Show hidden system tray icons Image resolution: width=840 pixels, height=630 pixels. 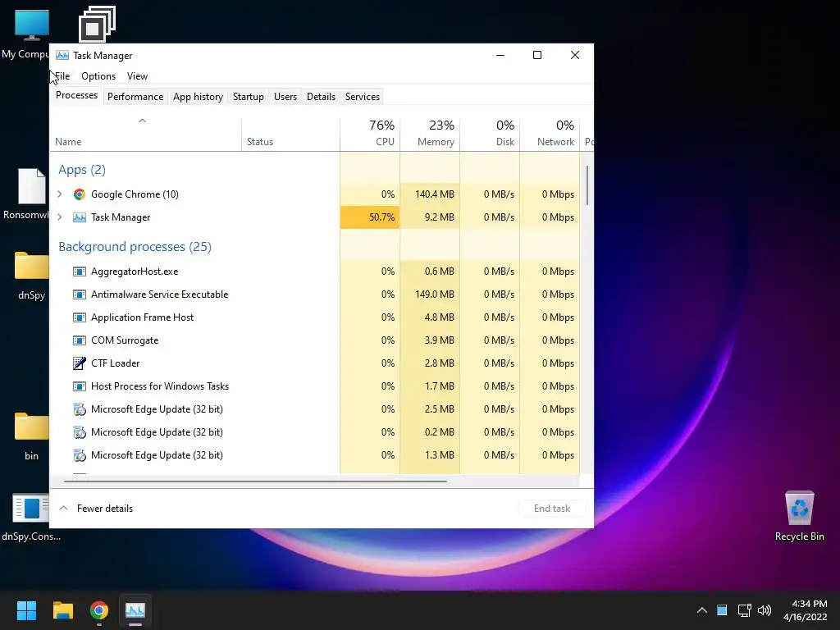(x=702, y=610)
